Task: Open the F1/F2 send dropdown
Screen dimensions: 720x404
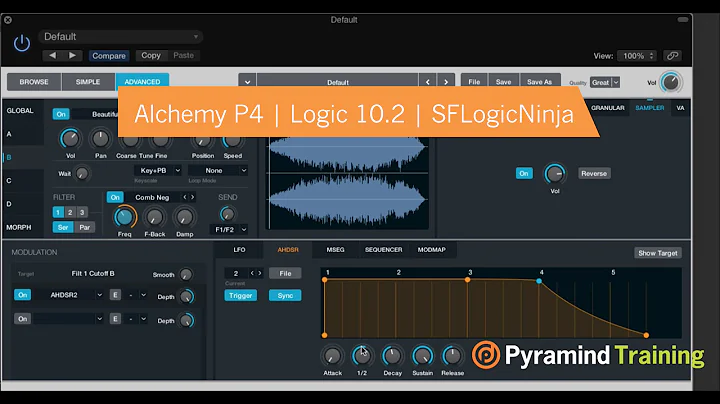Action: tap(229, 230)
